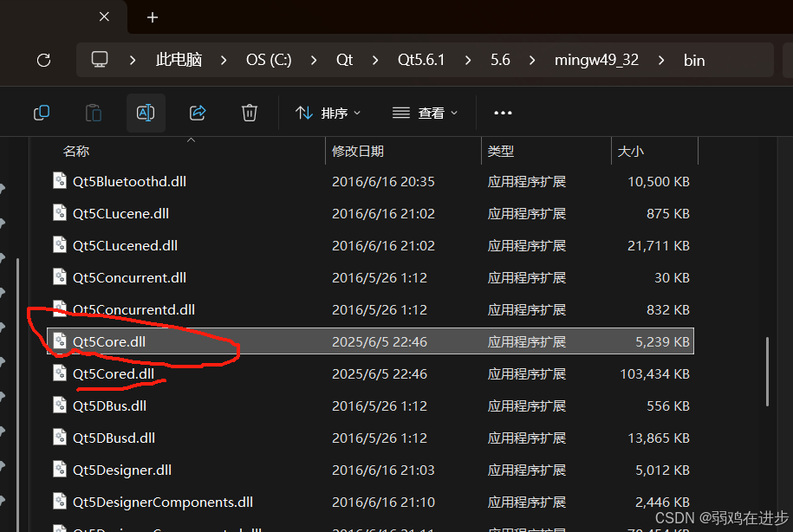793x532 pixels.
Task: Select file Qt5Concurrentd.dll
Action: pos(370,309)
